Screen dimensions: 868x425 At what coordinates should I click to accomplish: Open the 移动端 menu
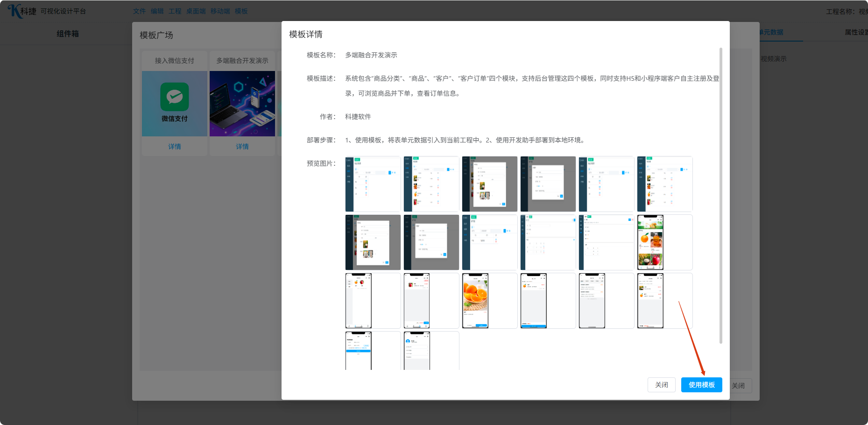220,11
